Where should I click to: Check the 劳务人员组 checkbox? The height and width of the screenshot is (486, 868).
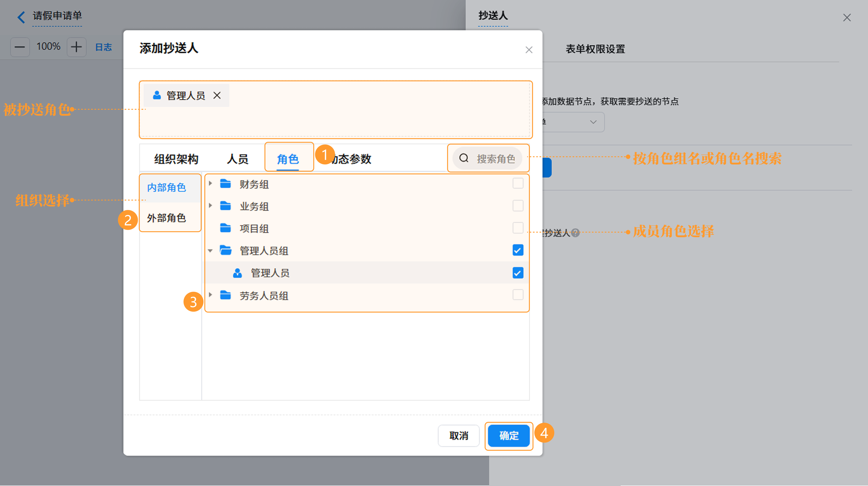click(518, 295)
